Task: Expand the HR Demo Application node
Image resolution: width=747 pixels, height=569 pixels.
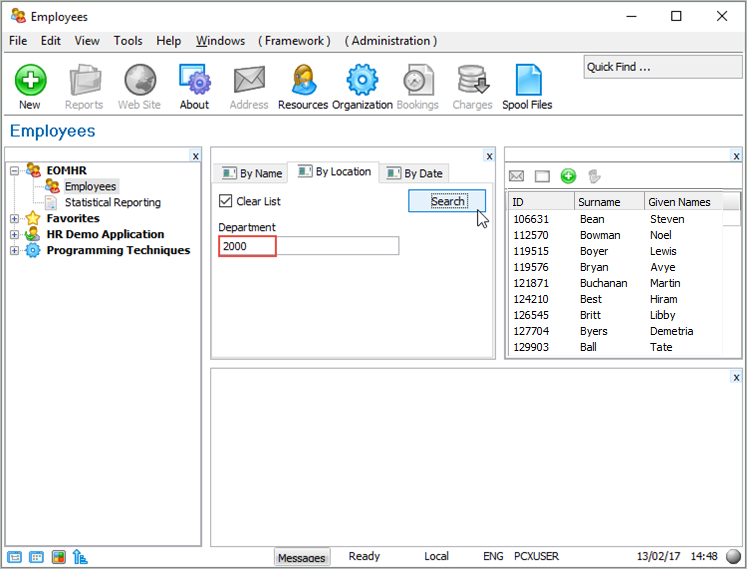Action: [14, 234]
